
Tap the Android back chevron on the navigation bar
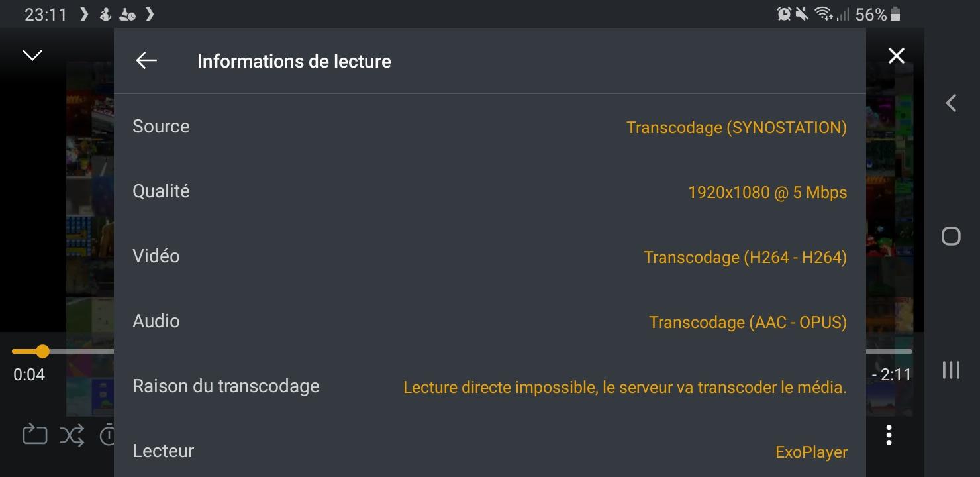[x=951, y=103]
